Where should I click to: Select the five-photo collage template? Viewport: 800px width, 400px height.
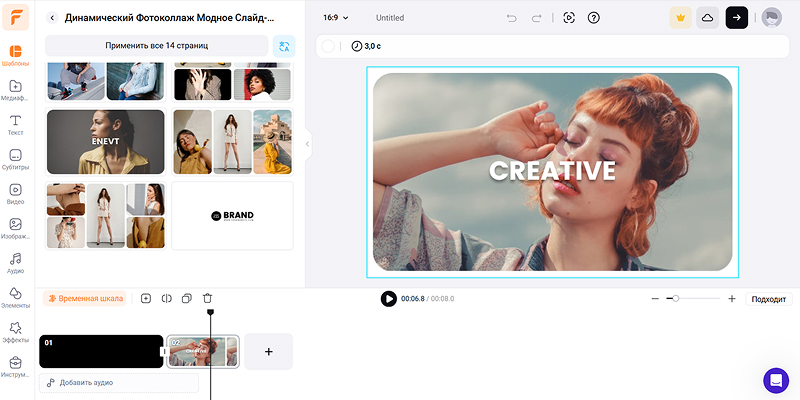tap(106, 215)
